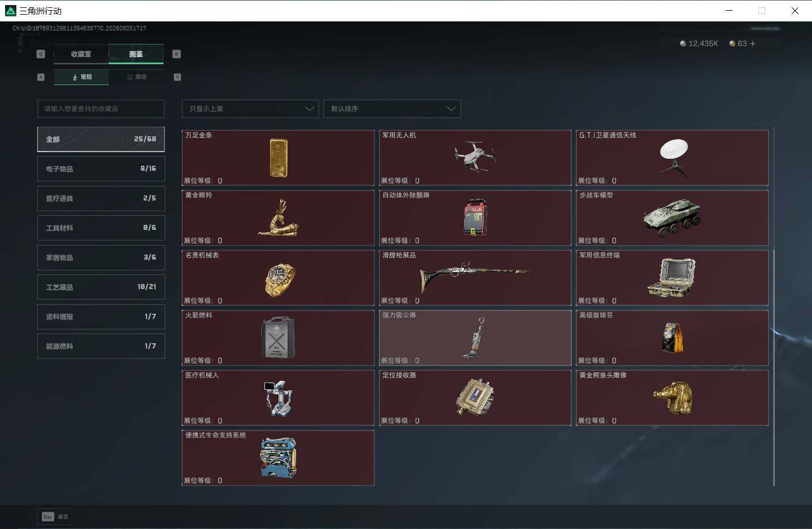
Task: Switch to the 收藏室 tab
Action: pyautogui.click(x=81, y=54)
